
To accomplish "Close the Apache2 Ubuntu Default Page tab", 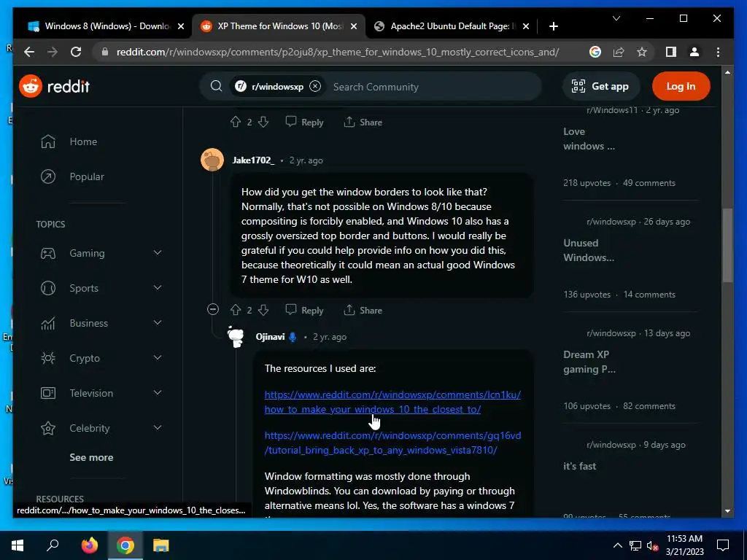I will [525, 26].
